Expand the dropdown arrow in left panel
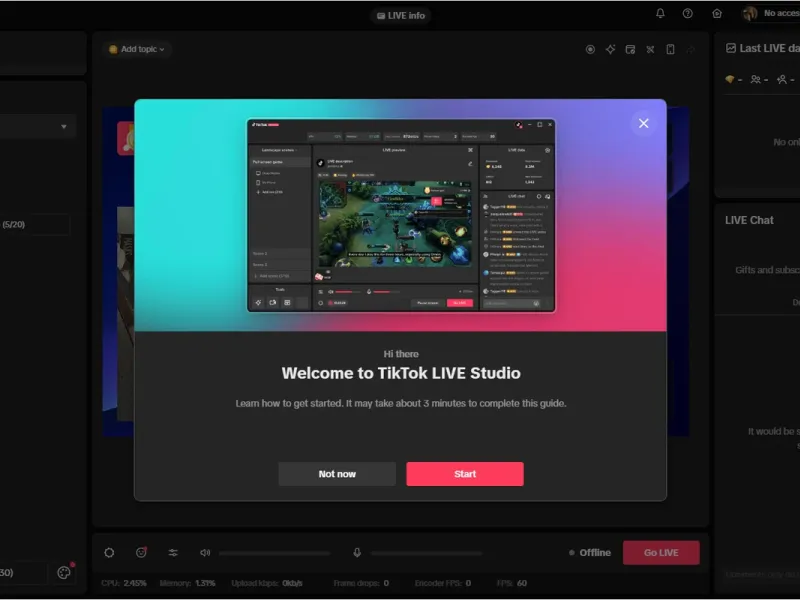 coord(64,127)
